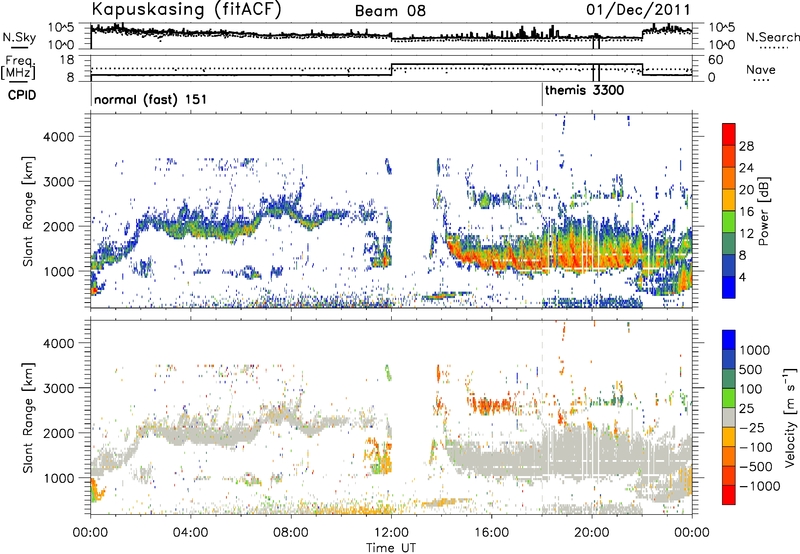Select Slant Range [km] label of power panel
The height and width of the screenshot is (554, 800).
point(28,211)
